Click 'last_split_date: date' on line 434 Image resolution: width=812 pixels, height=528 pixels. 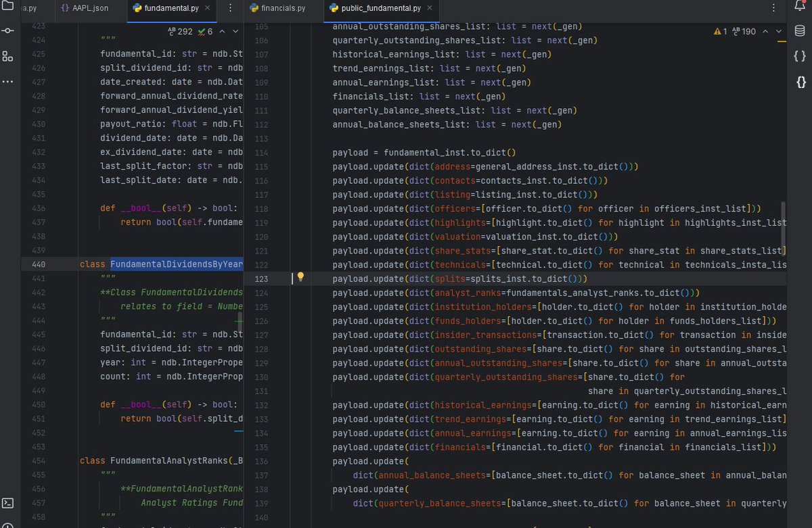154,181
